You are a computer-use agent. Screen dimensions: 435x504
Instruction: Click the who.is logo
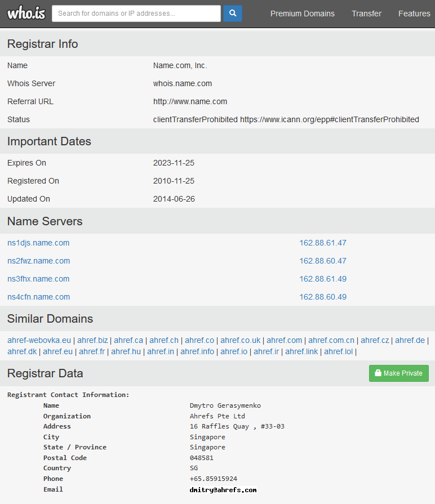tap(26, 13)
